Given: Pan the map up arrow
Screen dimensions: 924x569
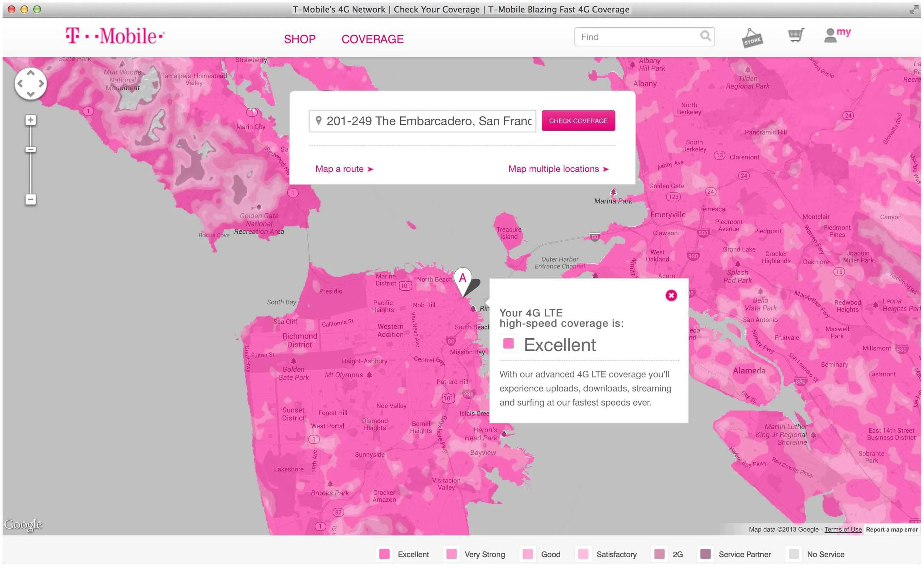Looking at the screenshot, I should coord(31,73).
